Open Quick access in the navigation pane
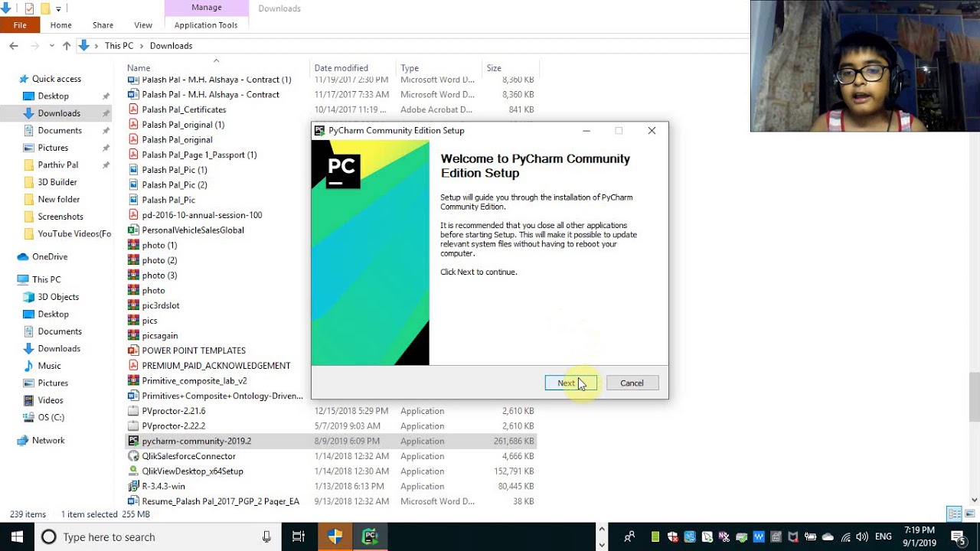This screenshot has width=980, height=551. tap(56, 79)
